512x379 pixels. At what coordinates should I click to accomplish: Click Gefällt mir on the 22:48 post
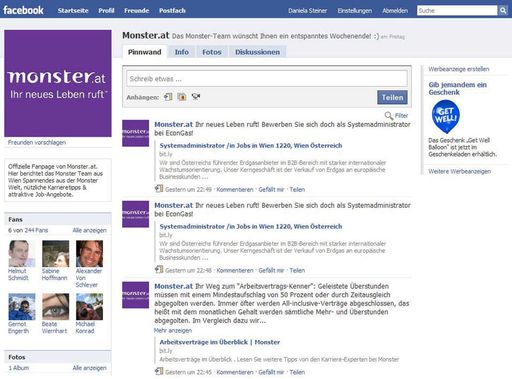point(271,270)
